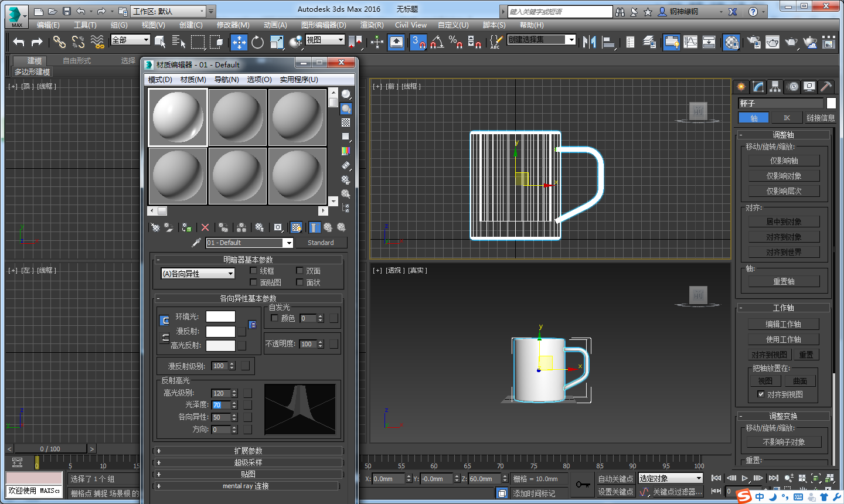Activate Select and Move tool
The height and width of the screenshot is (504, 844).
[239, 42]
